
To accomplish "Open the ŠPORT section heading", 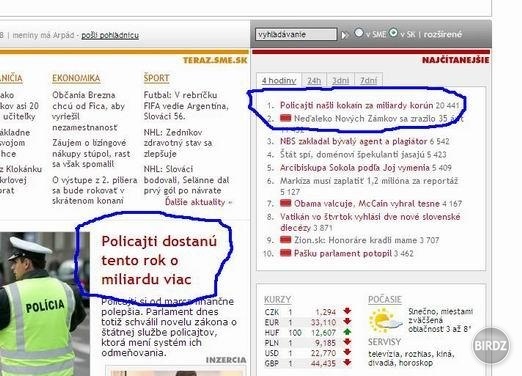I will tap(156, 78).
